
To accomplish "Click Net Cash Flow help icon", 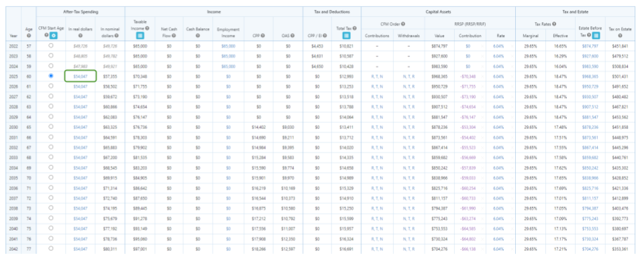I will tap(173, 36).
